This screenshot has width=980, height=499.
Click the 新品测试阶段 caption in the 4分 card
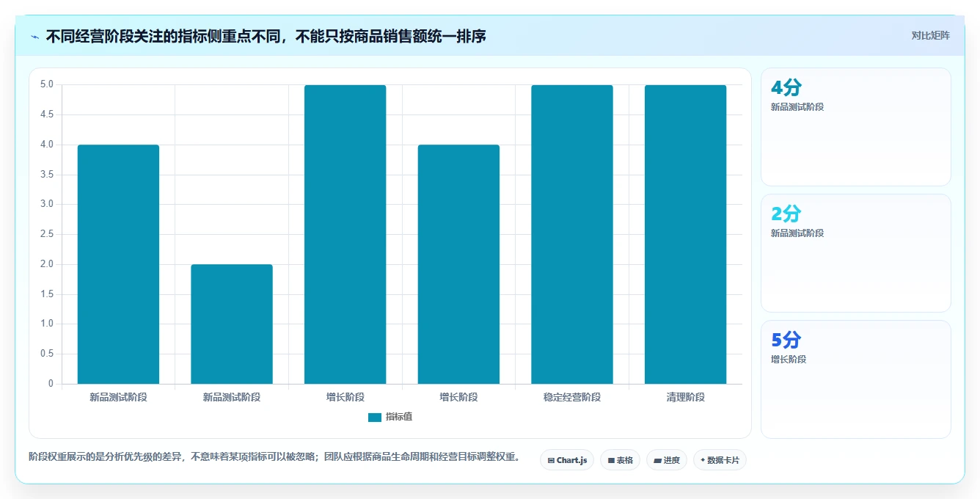coord(797,107)
